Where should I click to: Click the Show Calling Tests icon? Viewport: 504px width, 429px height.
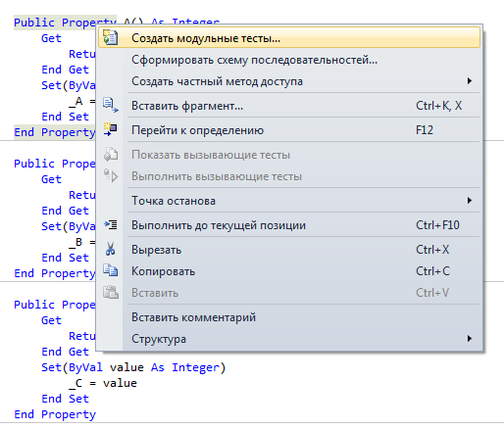coord(111,155)
